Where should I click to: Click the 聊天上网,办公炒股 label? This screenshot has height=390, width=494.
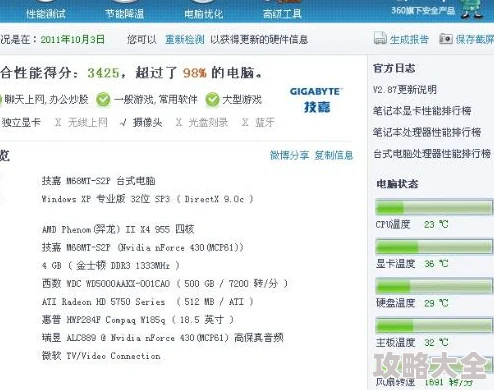point(46,99)
